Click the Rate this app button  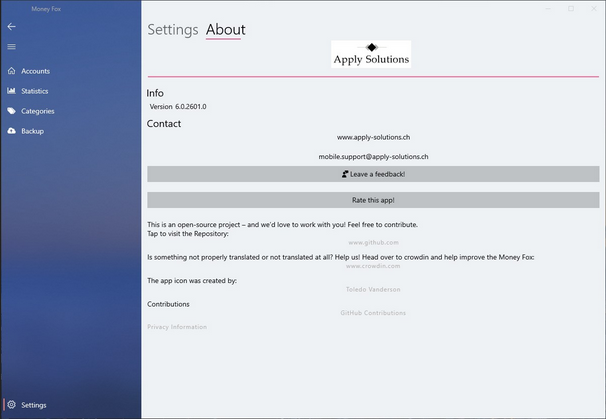pos(373,200)
